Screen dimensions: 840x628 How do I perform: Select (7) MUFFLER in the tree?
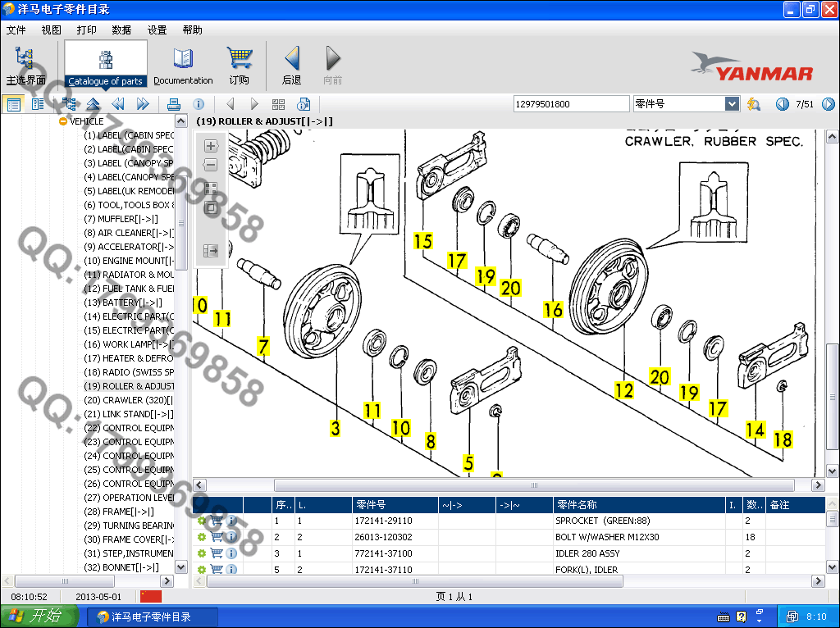[127, 219]
